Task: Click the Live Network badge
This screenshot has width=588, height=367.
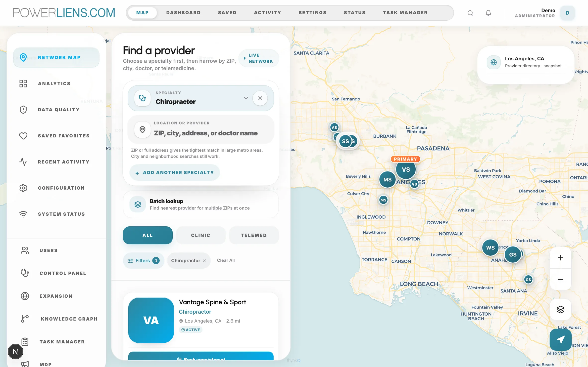Action: click(x=259, y=58)
